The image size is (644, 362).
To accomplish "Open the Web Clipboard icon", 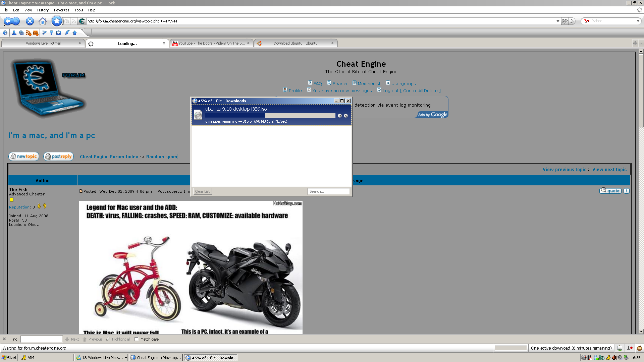I will tap(58, 33).
